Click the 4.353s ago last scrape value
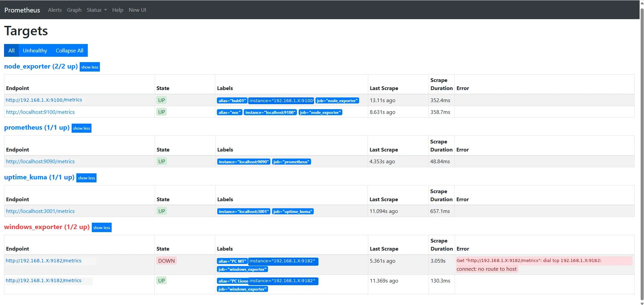The image size is (644, 305). pos(382,162)
